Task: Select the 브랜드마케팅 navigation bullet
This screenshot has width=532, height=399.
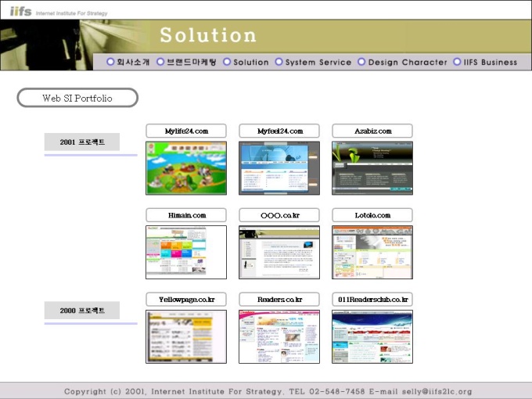Action: (160, 62)
